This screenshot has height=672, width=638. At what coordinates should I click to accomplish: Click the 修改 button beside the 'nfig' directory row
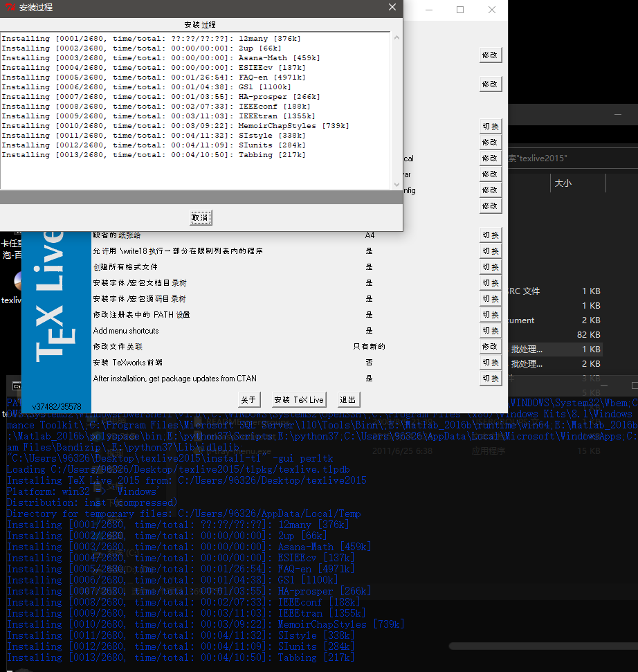click(490, 190)
